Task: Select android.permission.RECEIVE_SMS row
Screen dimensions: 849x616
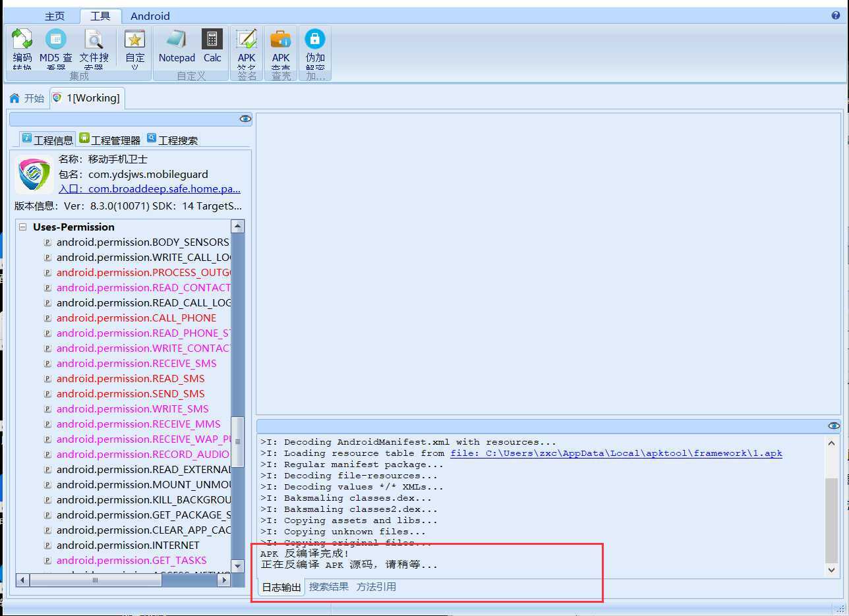Action: 136,364
